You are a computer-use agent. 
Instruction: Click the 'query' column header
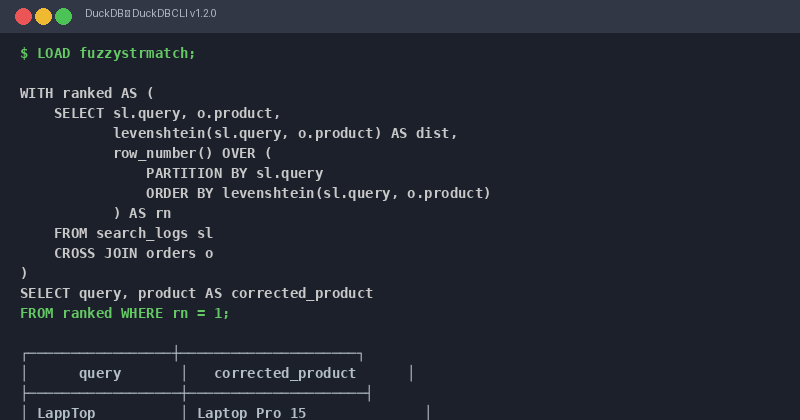point(100,373)
